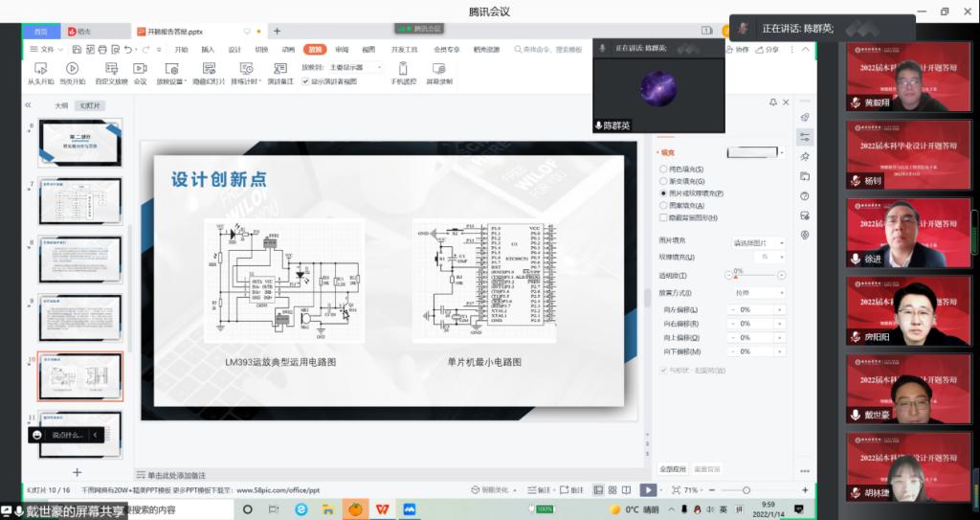Screen dimensions: 980x520
Task: Click the undo arrow icon
Action: click(x=128, y=49)
